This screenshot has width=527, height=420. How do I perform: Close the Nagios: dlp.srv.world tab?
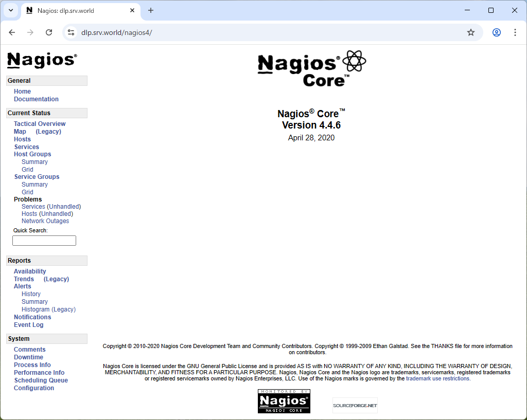pos(132,10)
